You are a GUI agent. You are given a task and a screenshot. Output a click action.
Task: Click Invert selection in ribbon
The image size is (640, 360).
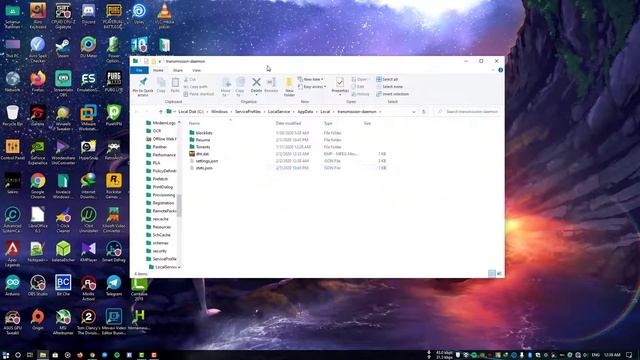point(392,94)
